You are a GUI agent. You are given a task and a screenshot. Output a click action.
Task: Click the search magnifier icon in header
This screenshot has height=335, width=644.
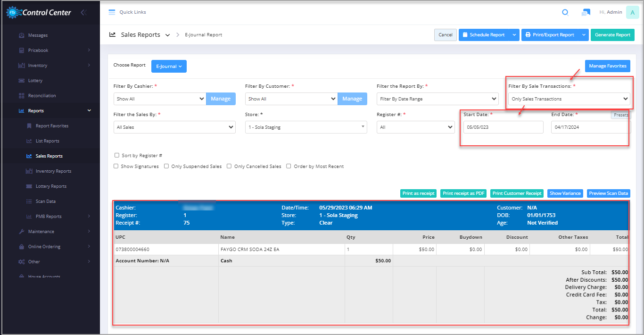coord(565,12)
